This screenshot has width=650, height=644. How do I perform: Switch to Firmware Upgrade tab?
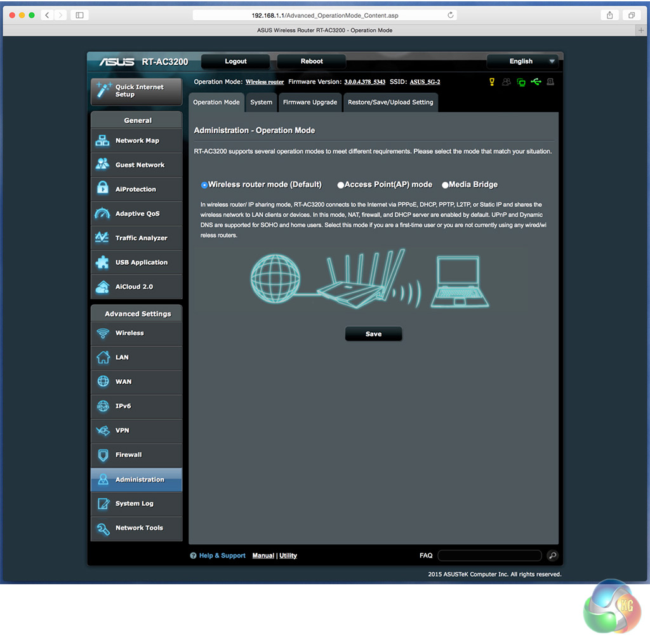point(310,102)
